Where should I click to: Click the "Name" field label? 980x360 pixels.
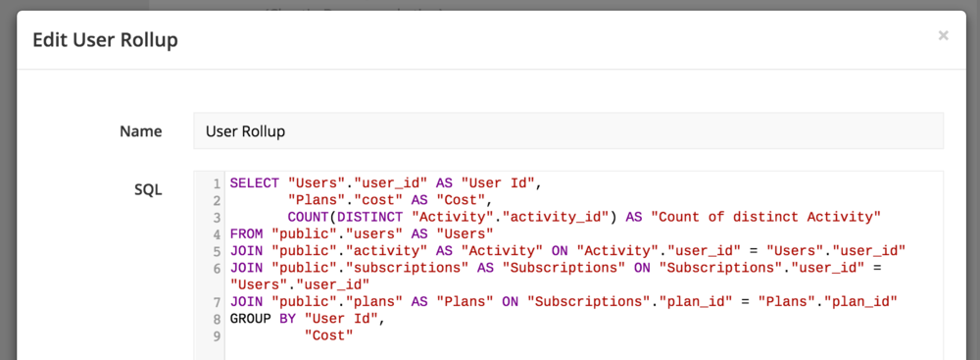coord(140,131)
